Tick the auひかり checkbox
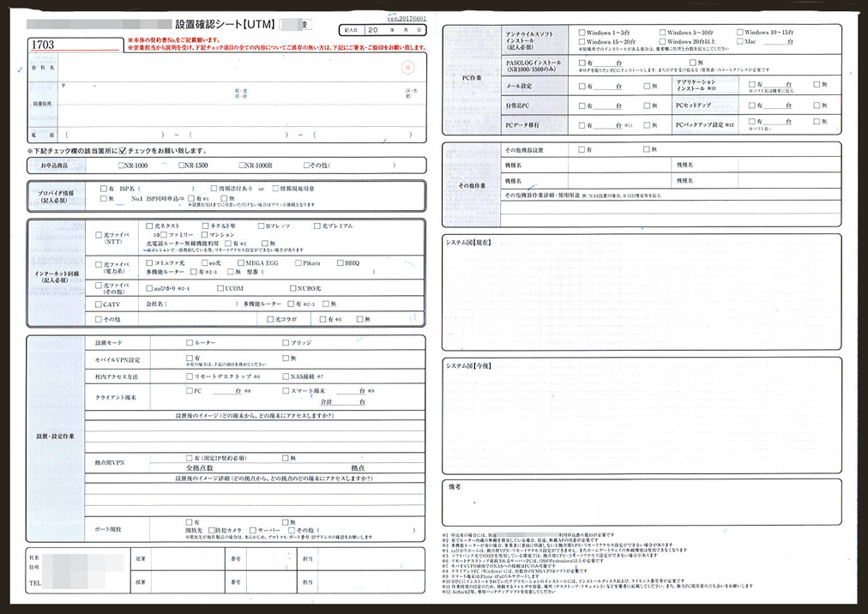Screen dimensions: 868x614 (149, 288)
